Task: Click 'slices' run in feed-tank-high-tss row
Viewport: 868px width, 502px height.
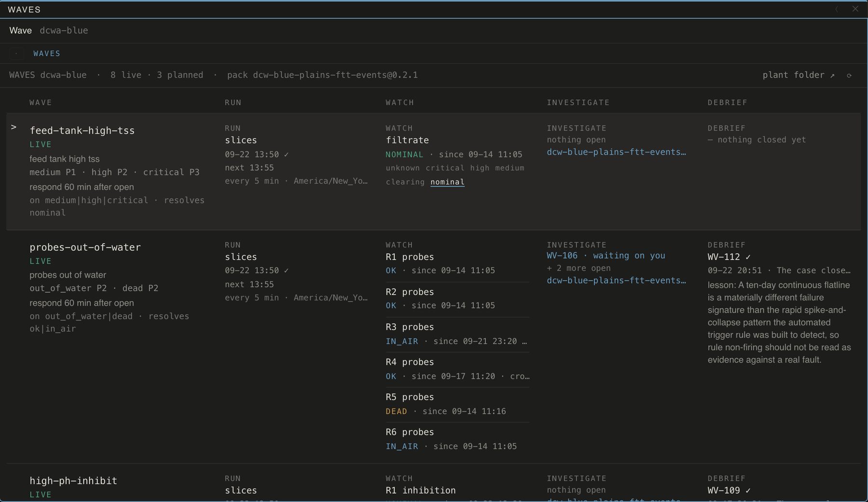Action: [x=241, y=140]
